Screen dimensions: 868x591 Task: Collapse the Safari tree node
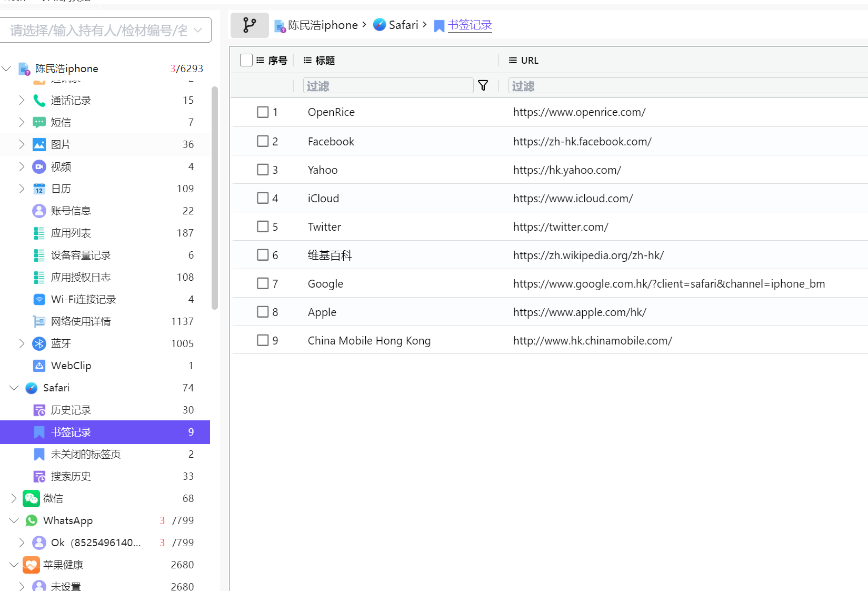[14, 388]
